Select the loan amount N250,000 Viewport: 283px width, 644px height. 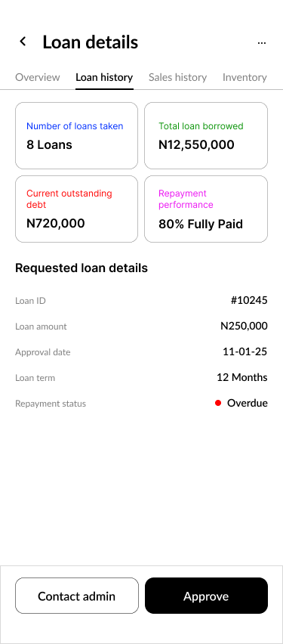tap(244, 326)
